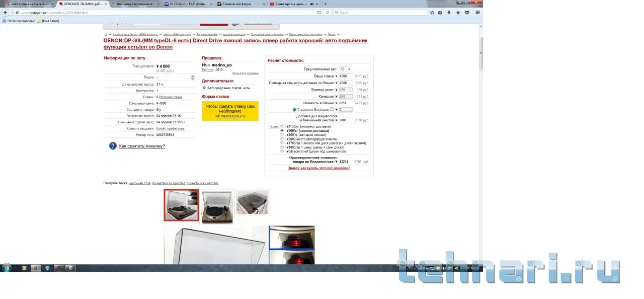Select the first turntable thumbnail with red border
The height and width of the screenshot is (299, 644).
pos(181,205)
